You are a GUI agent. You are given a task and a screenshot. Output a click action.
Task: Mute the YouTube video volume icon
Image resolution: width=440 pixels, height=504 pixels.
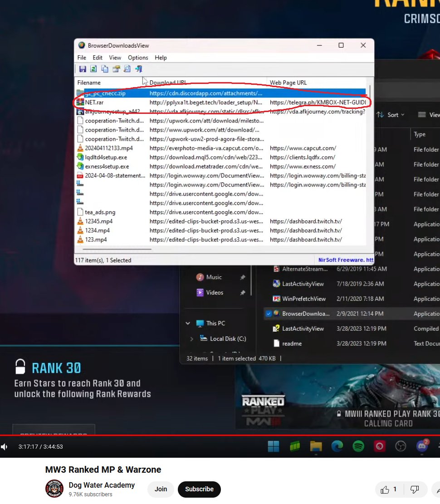coord(4,446)
